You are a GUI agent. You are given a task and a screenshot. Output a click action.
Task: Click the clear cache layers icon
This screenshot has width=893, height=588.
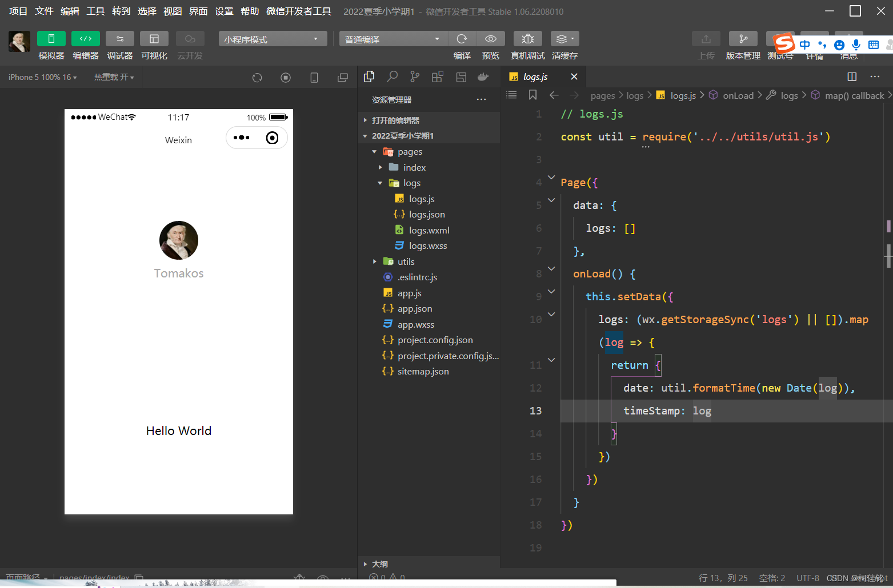coord(565,39)
